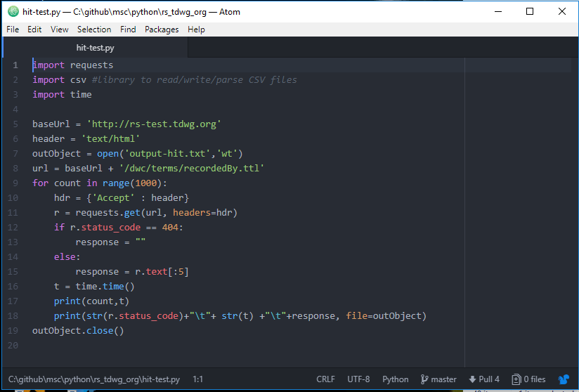This screenshot has height=392, width=579.
Task: Click the 1:1 cursor position indicator
Action: click(x=198, y=379)
